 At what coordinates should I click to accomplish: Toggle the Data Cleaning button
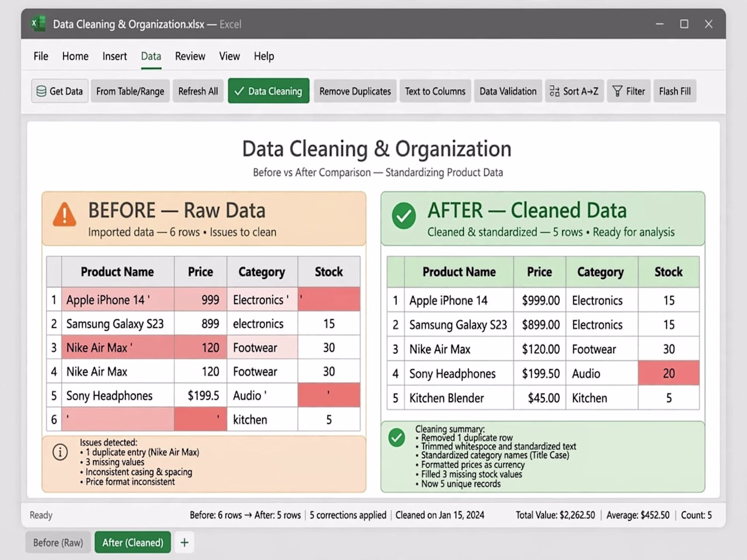[269, 91]
